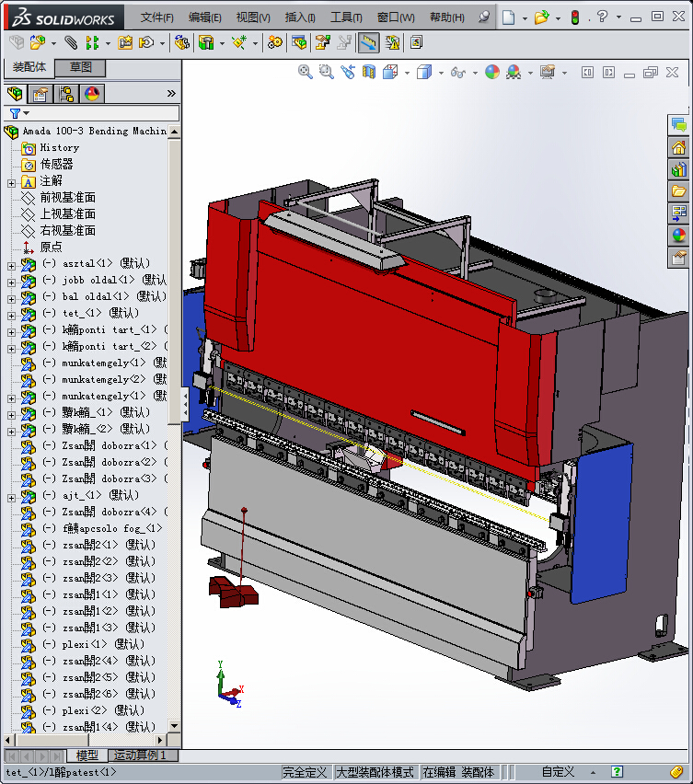The height and width of the screenshot is (784, 693).
Task: Open the display style dropdown arrow
Action: [x=442, y=73]
